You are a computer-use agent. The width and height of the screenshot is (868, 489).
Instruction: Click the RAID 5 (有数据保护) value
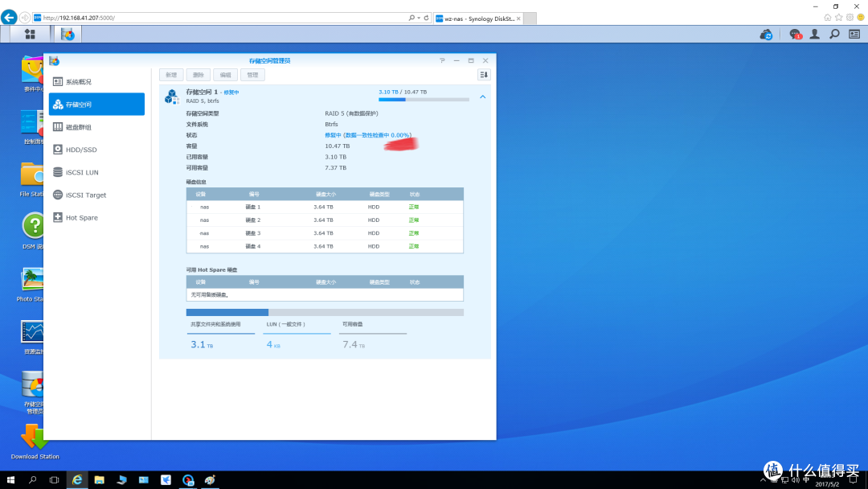click(x=351, y=113)
